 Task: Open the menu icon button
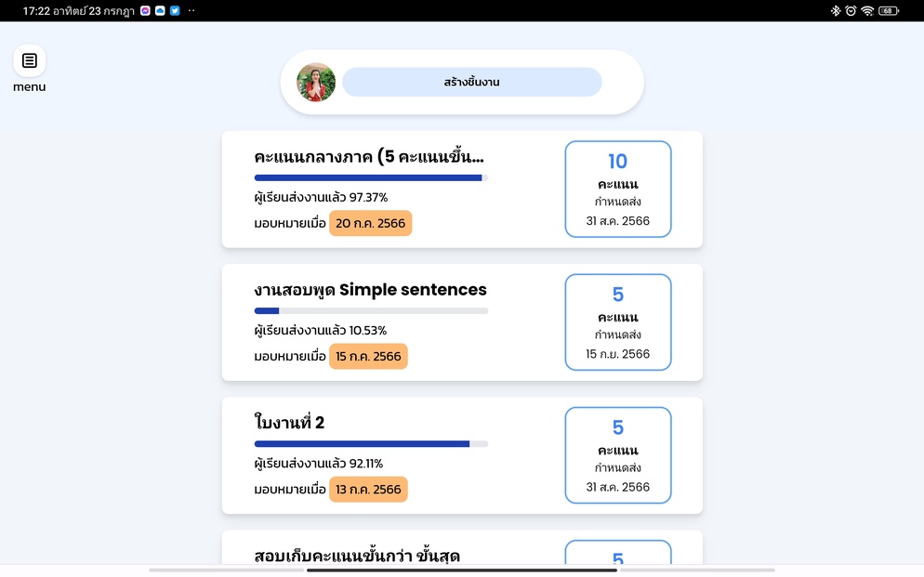pos(30,60)
